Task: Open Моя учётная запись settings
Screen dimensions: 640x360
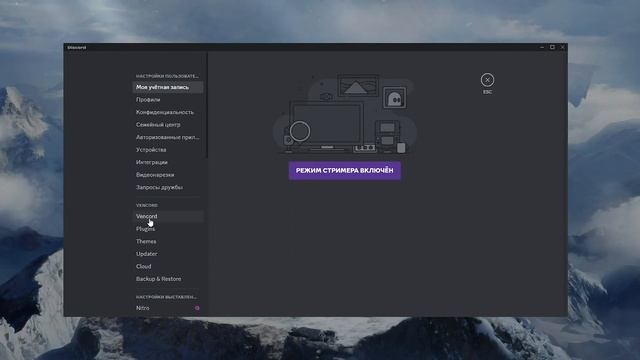Action: click(168, 87)
